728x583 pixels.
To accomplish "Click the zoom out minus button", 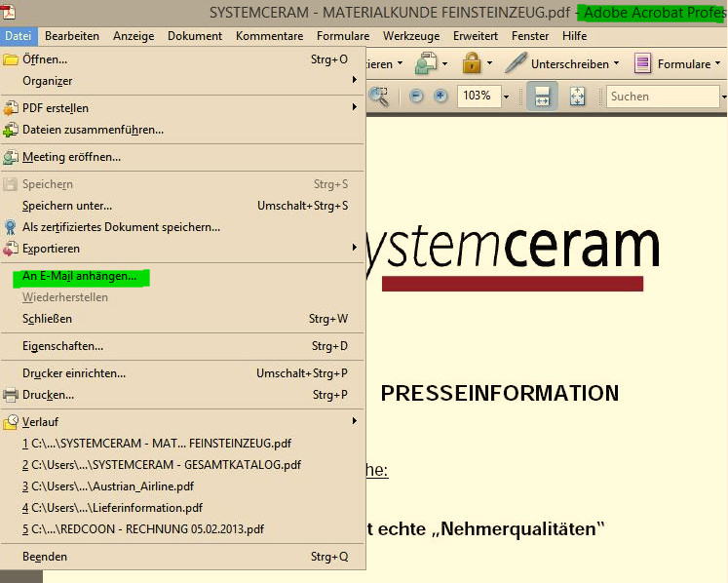I will [416, 97].
